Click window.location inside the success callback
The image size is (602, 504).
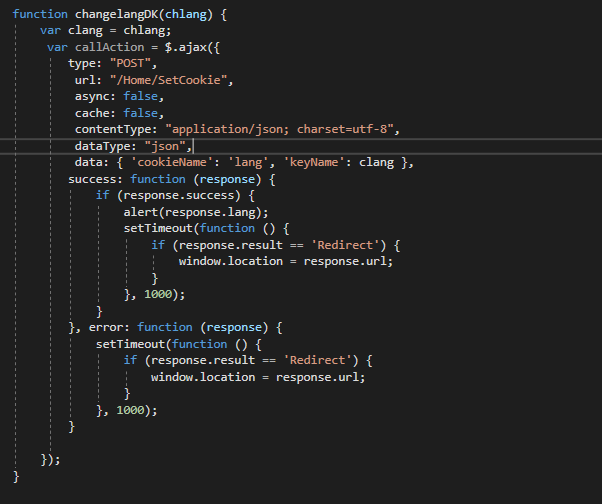(231, 261)
